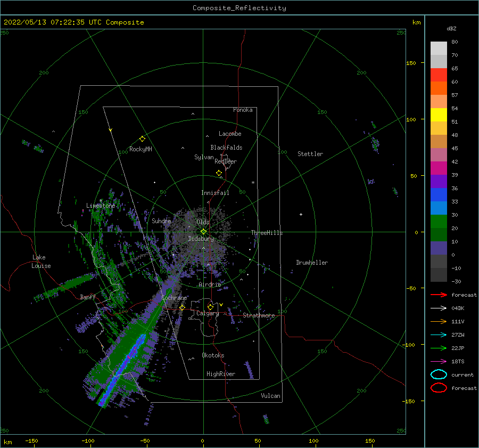Click the Innisfail city label
Image resolution: width=479 pixels, height=448 pixels.
tap(215, 193)
